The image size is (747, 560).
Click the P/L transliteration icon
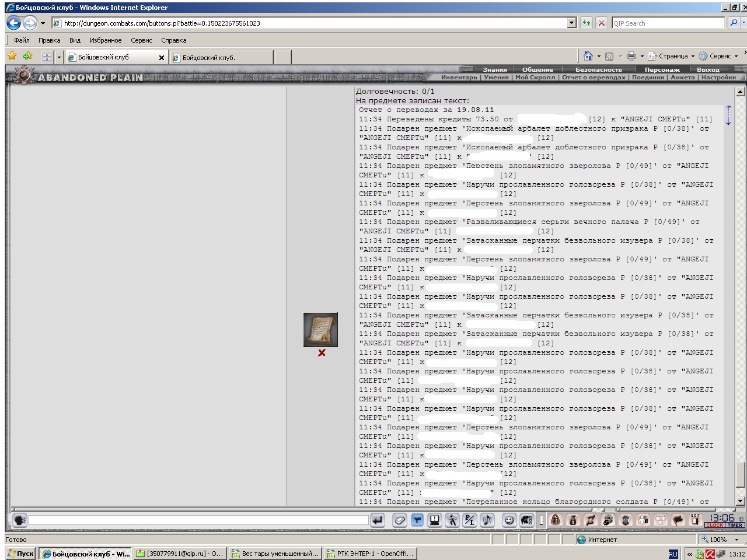(469, 520)
